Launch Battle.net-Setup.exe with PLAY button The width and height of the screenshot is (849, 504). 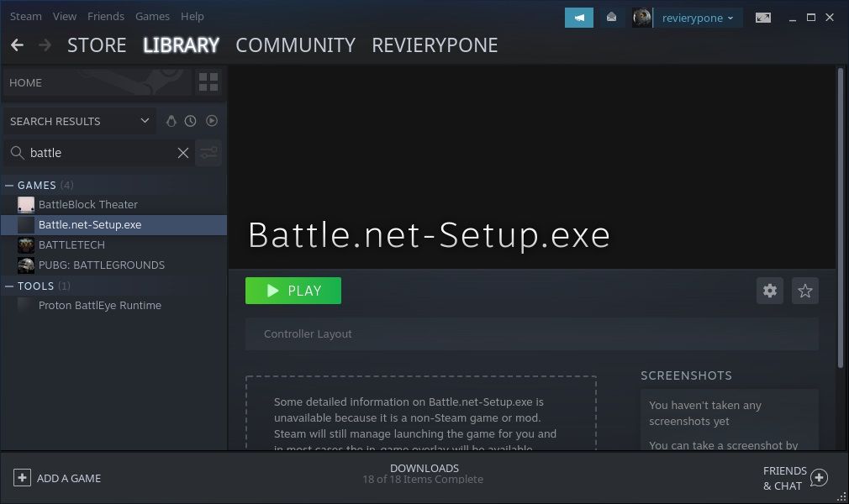[293, 290]
